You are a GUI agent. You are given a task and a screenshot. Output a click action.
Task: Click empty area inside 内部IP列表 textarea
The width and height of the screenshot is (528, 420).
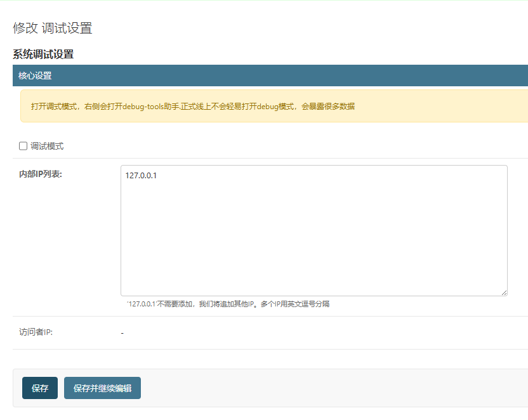coord(313,241)
